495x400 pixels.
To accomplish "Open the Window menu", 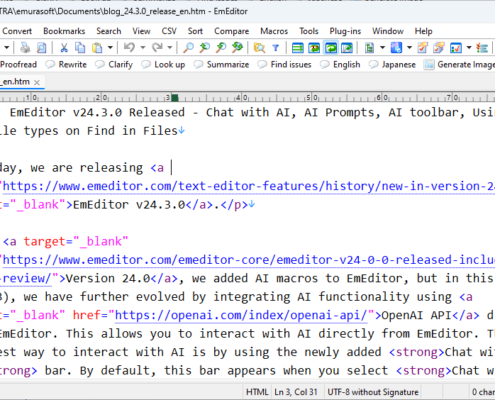I will point(388,31).
